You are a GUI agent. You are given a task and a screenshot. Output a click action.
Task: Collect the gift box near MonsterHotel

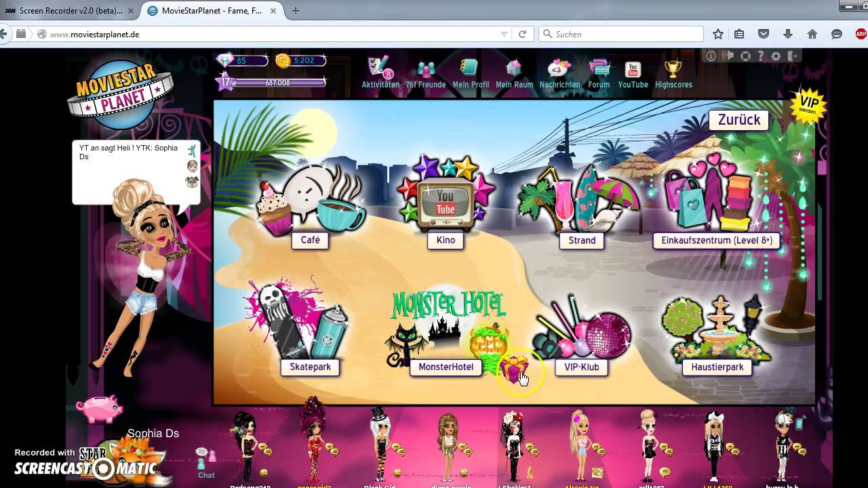pos(514,369)
